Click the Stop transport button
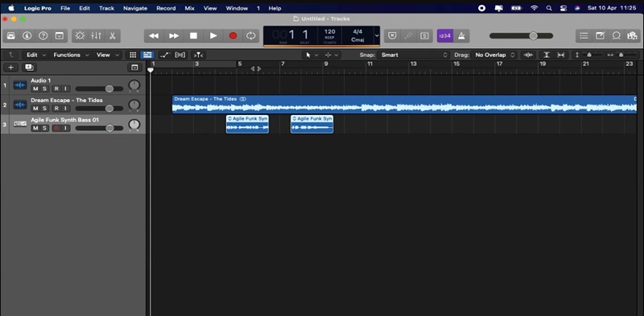Viewport: 644px width, 316px height. click(x=193, y=36)
